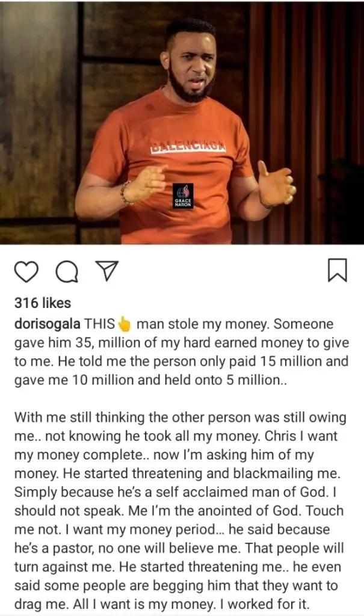364x616 pixels.
Task: Click the pointing-up emoji in the caption
Action: [125, 325]
